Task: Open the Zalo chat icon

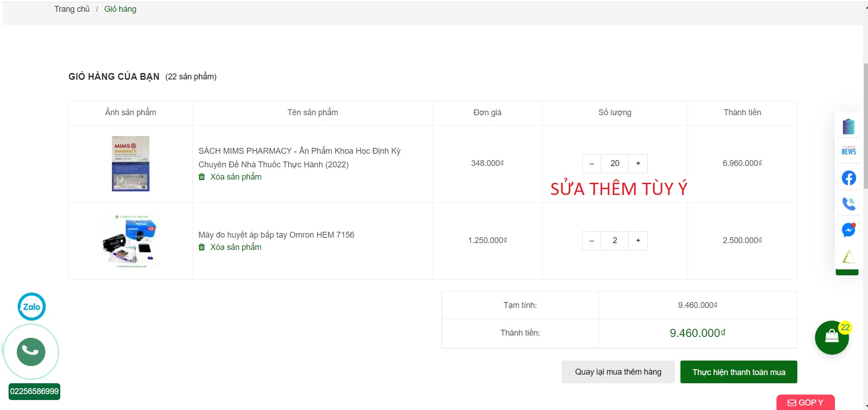Action: click(x=32, y=307)
